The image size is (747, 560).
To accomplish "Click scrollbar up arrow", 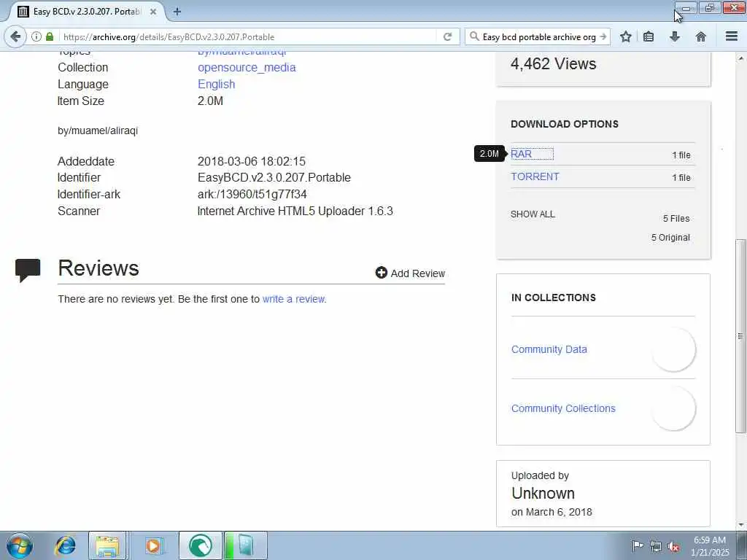I will [740, 58].
